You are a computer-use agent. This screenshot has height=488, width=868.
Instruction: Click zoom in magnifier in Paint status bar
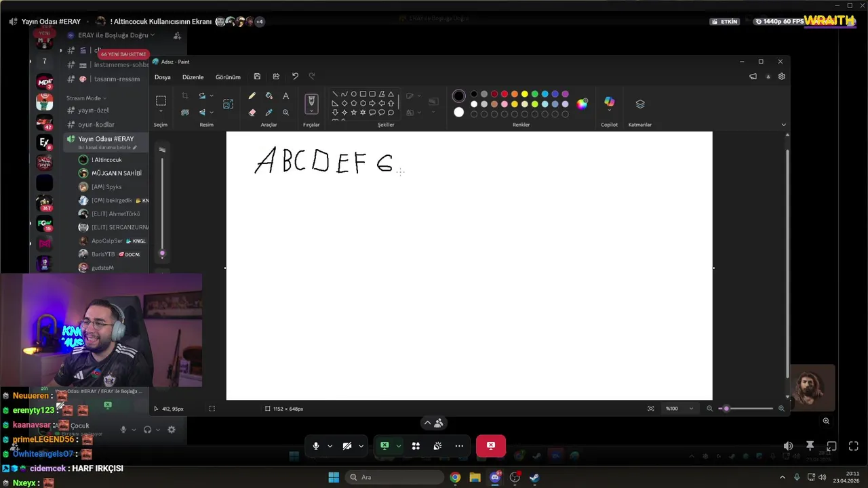click(x=781, y=409)
